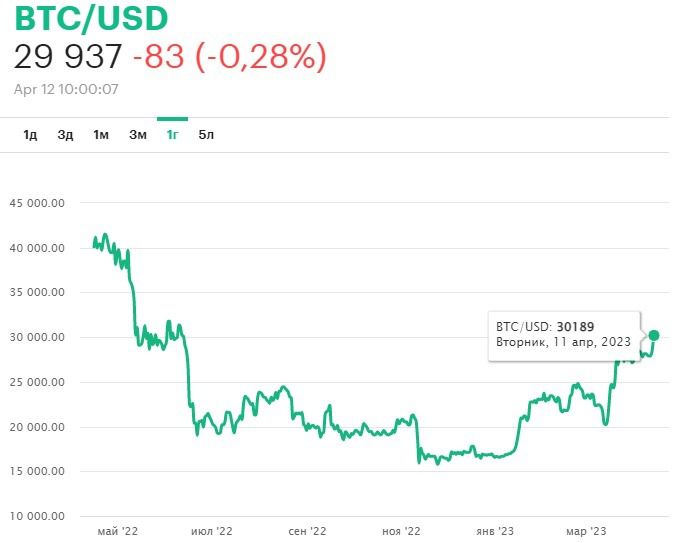Select the active 1г range tab

(172, 135)
